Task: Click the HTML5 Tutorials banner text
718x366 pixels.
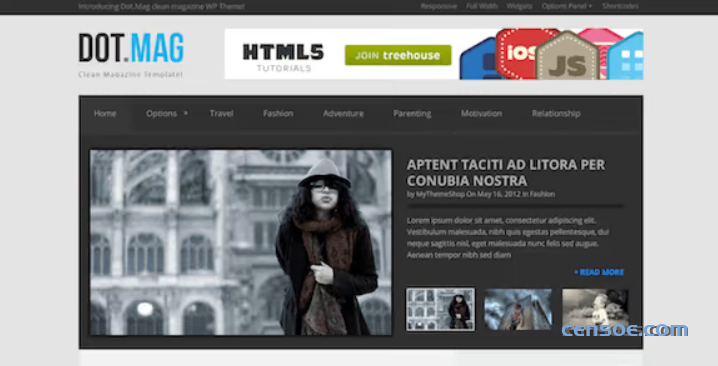Action: point(283,58)
